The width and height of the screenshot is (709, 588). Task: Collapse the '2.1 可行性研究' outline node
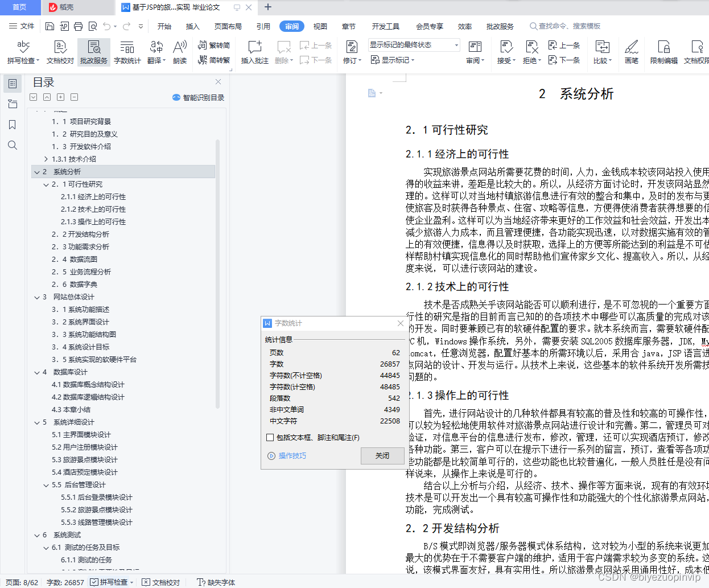pos(46,184)
